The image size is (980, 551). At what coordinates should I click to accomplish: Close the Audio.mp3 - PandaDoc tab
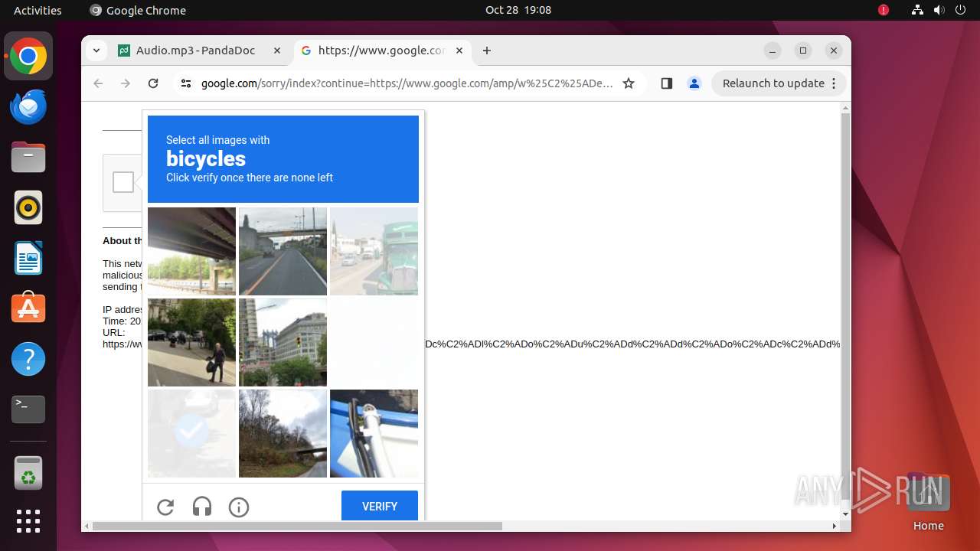pos(277,51)
